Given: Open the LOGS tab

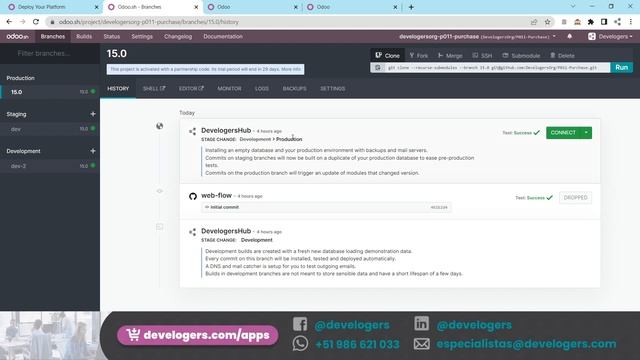Looking at the screenshot, I should (262, 89).
